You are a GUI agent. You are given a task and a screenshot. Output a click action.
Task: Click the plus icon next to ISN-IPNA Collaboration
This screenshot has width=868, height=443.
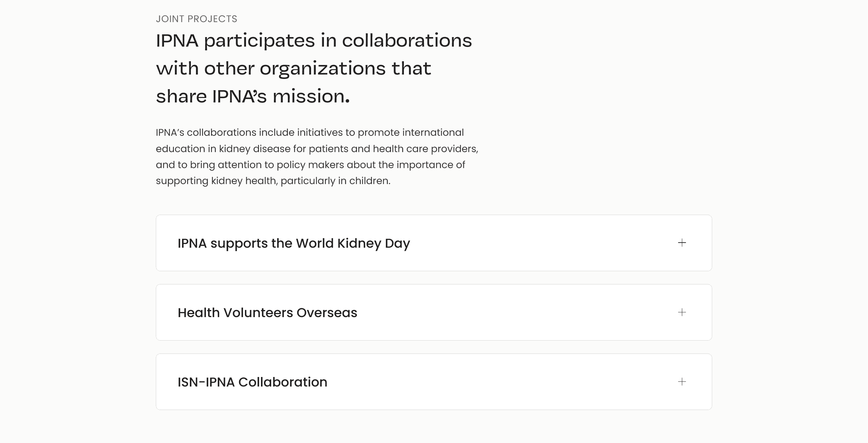point(682,382)
